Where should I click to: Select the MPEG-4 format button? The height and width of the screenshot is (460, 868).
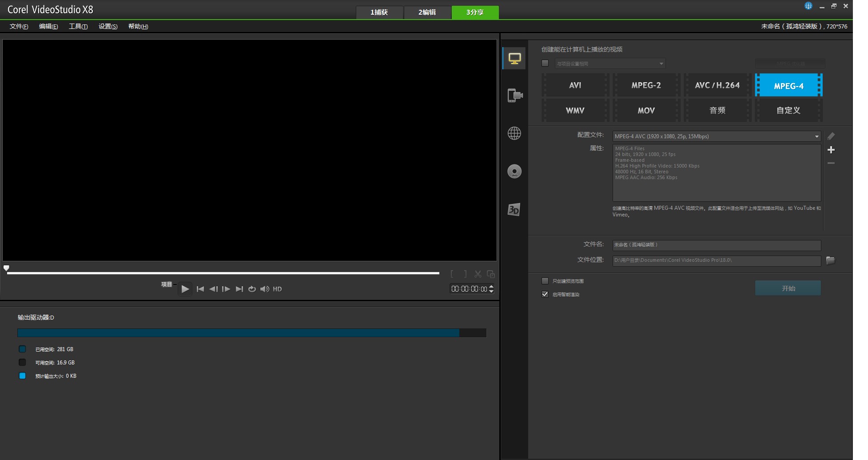coord(788,85)
